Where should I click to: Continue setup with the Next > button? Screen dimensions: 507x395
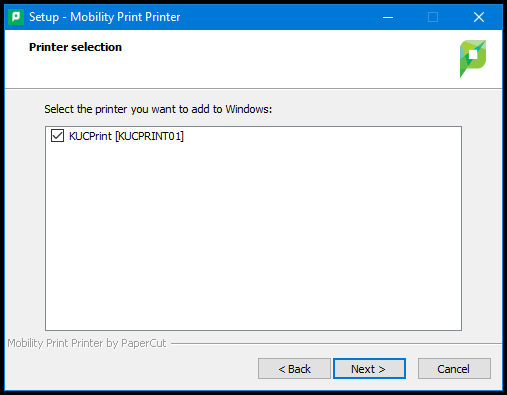[x=369, y=369]
